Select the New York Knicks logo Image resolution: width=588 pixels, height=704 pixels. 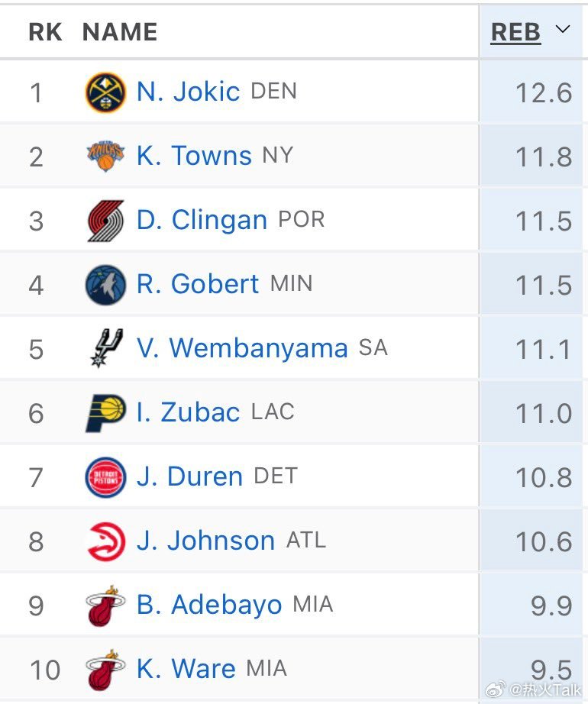(x=105, y=155)
